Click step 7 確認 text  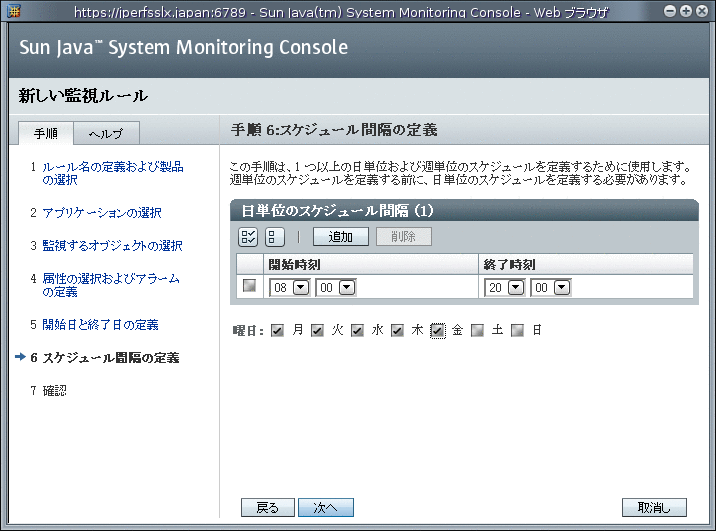54,391
